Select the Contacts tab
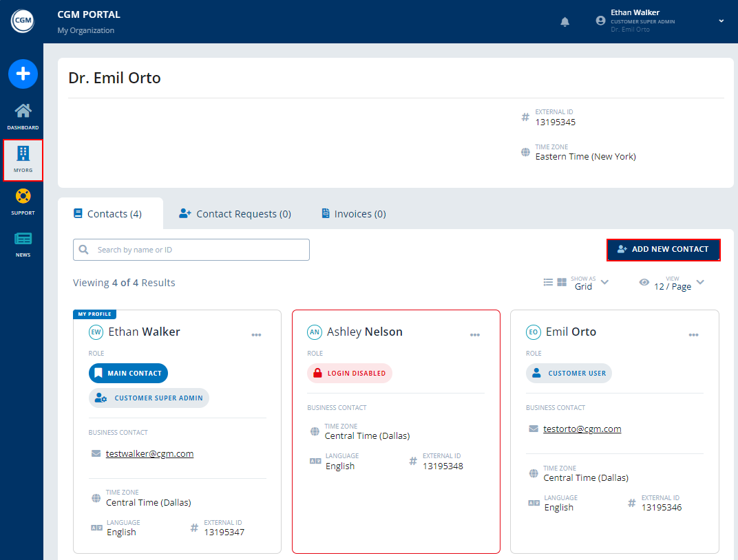The width and height of the screenshot is (738, 560). 108,214
